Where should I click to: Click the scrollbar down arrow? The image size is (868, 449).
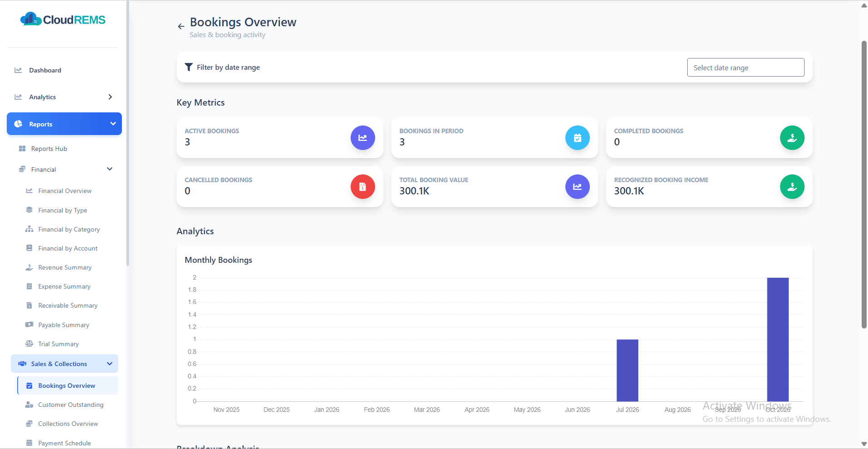pyautogui.click(x=864, y=444)
